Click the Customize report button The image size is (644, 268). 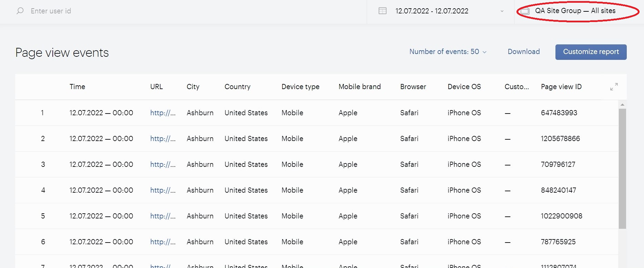(591, 52)
